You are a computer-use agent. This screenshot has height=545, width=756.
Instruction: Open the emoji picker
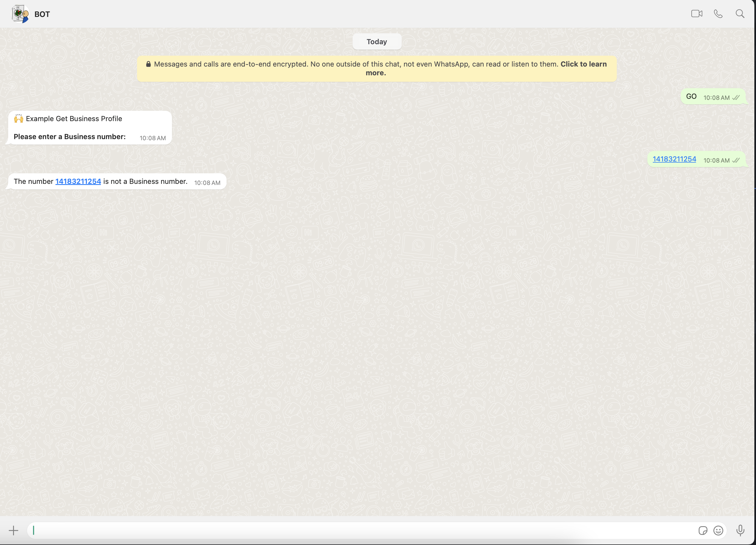click(x=718, y=530)
